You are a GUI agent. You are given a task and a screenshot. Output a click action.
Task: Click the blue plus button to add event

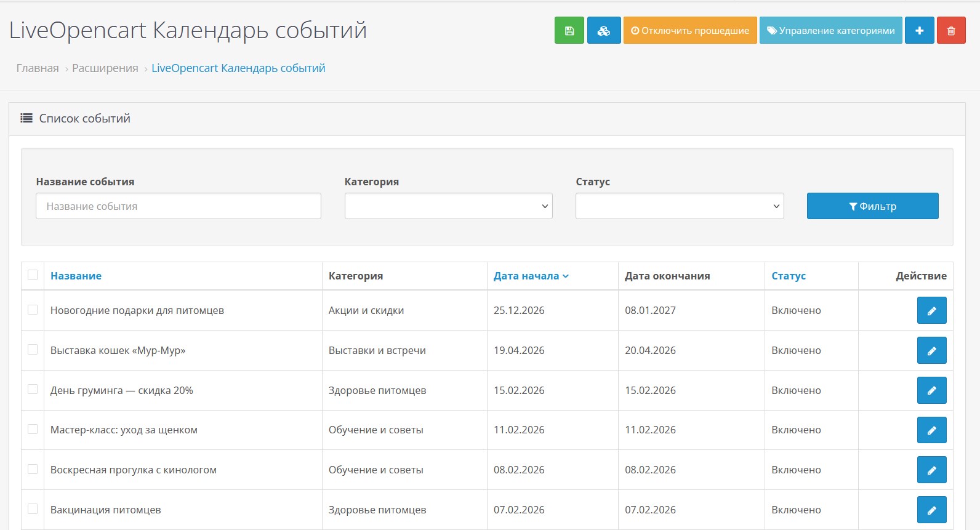click(919, 31)
